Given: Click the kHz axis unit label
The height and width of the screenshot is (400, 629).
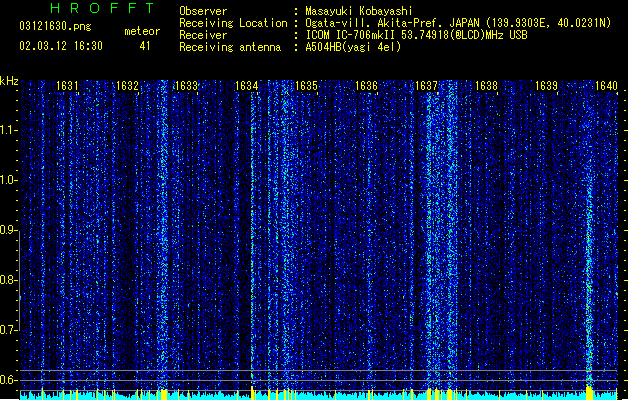Looking at the screenshot, I should tap(9, 81).
